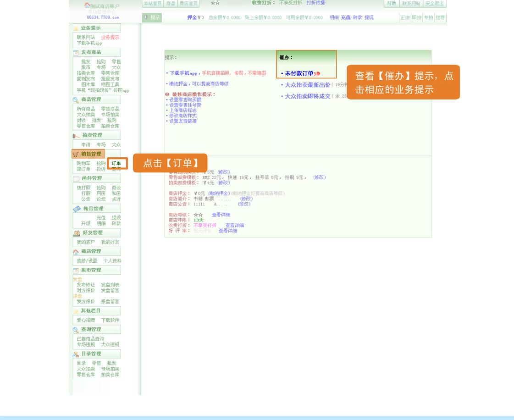Open 充值 link in the balance bar
This screenshot has width=514, height=420.
coord(345,17)
